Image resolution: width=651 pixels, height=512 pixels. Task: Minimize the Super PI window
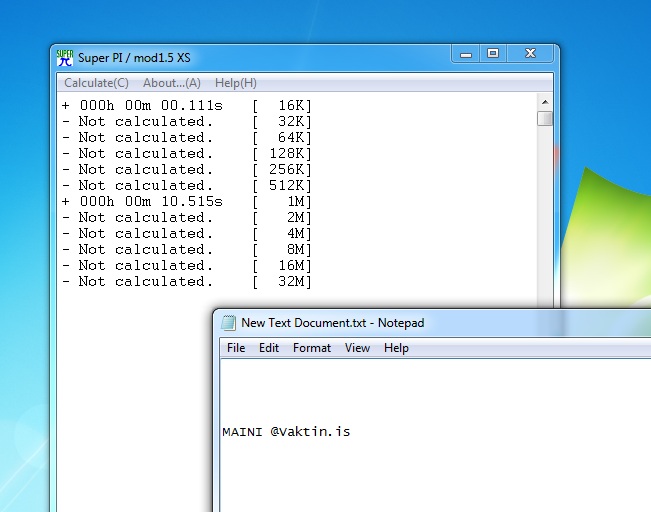tap(466, 54)
